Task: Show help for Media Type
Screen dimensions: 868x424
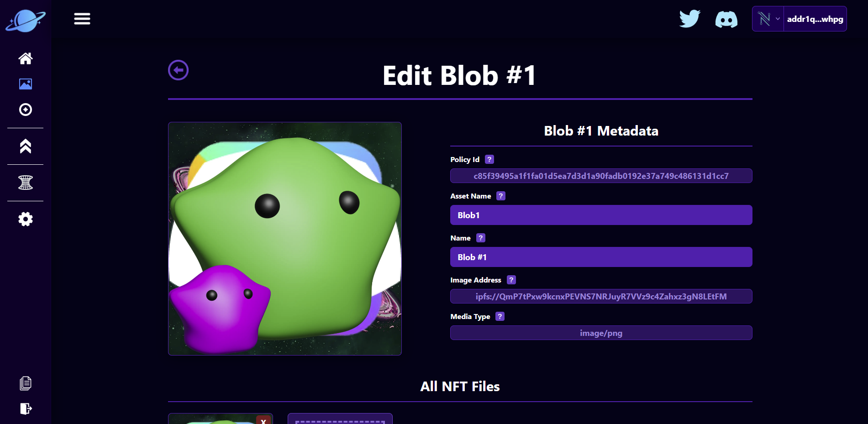Action: tap(500, 316)
